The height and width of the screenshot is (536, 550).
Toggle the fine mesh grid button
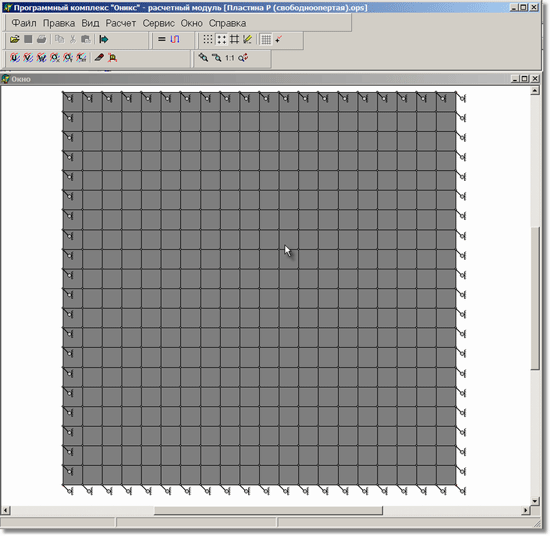pos(266,39)
